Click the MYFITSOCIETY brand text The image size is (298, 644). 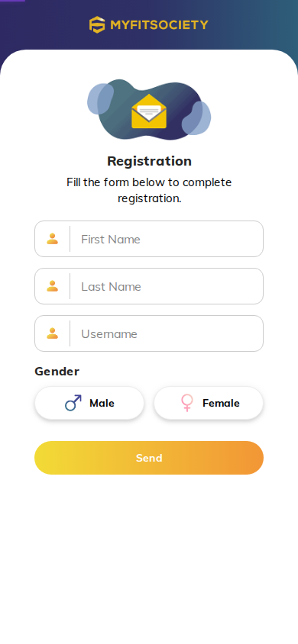pyautogui.click(x=159, y=25)
